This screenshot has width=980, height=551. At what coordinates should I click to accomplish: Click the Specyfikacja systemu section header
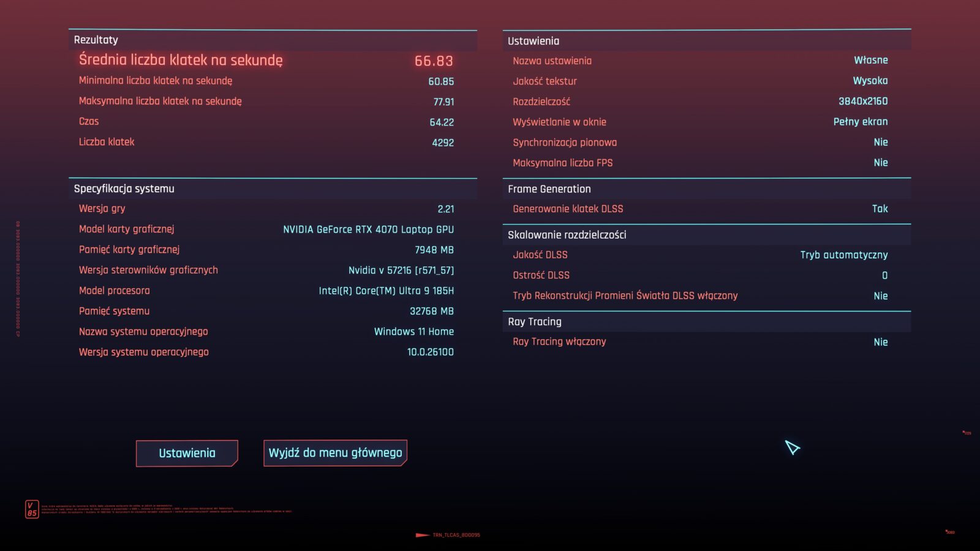[124, 189]
